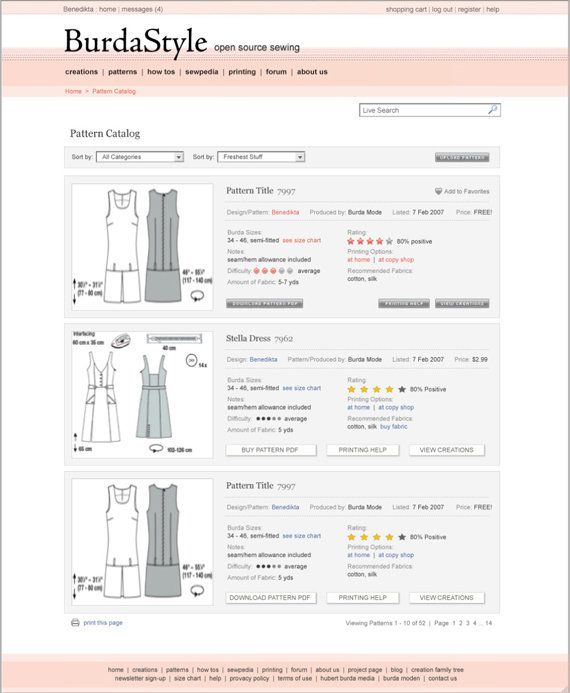
Task: Click footer size chart link
Action: click(187, 678)
